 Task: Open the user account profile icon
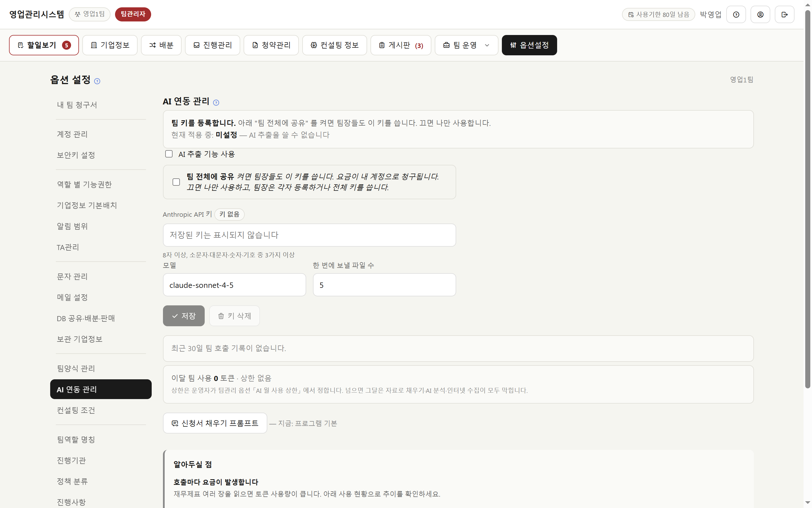pyautogui.click(x=760, y=14)
